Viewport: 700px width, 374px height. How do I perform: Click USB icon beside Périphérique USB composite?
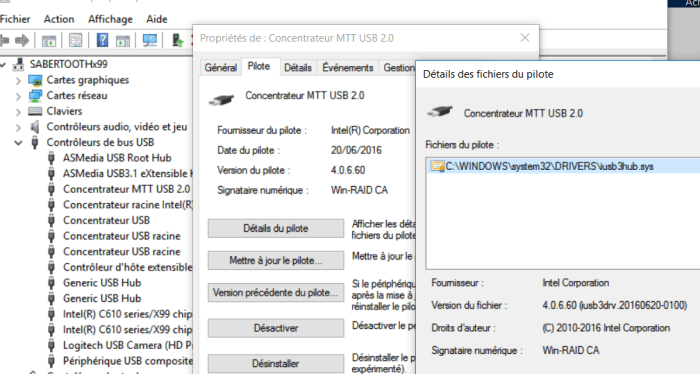pyautogui.click(x=51, y=361)
